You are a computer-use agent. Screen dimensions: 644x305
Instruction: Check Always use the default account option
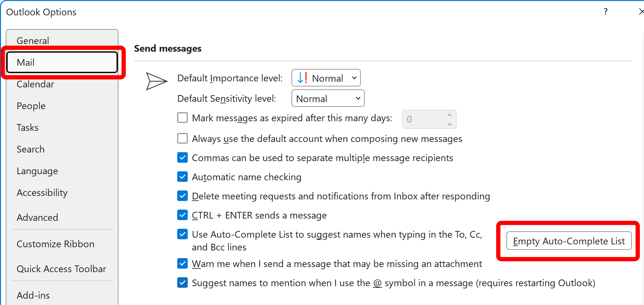click(182, 138)
